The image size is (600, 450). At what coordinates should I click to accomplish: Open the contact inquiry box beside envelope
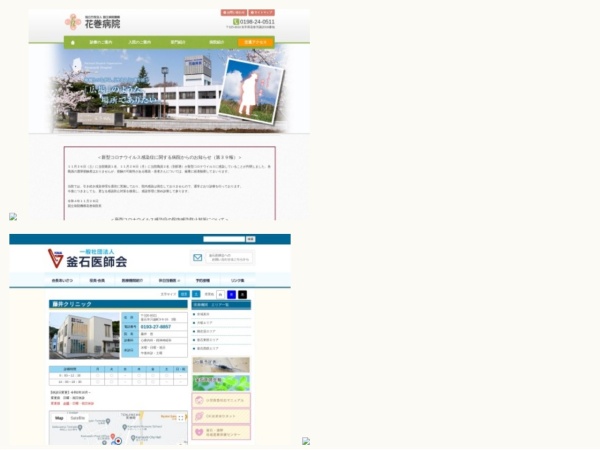[230, 258]
